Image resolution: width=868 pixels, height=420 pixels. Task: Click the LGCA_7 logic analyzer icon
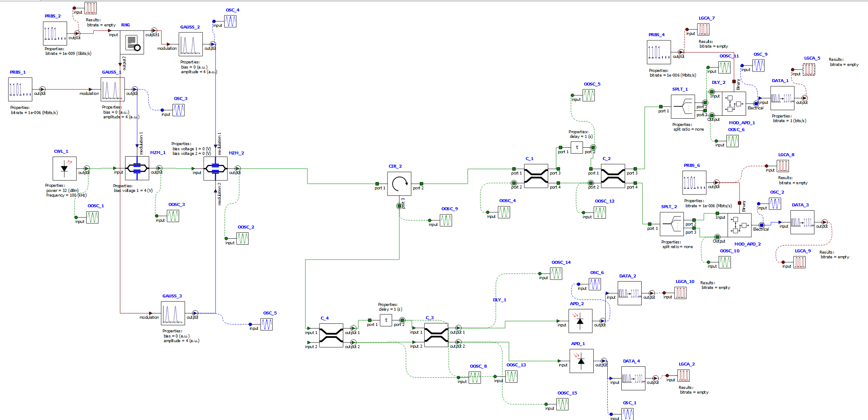tap(703, 29)
